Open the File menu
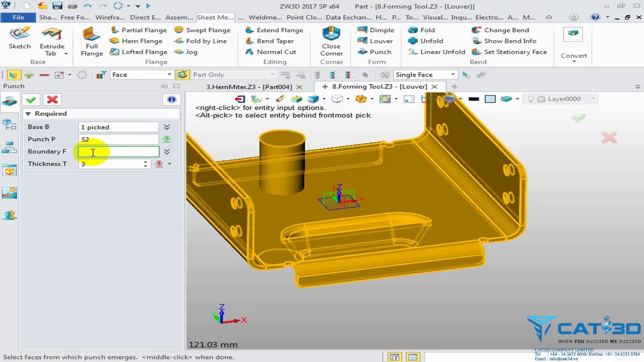644x362 pixels. [x=18, y=17]
